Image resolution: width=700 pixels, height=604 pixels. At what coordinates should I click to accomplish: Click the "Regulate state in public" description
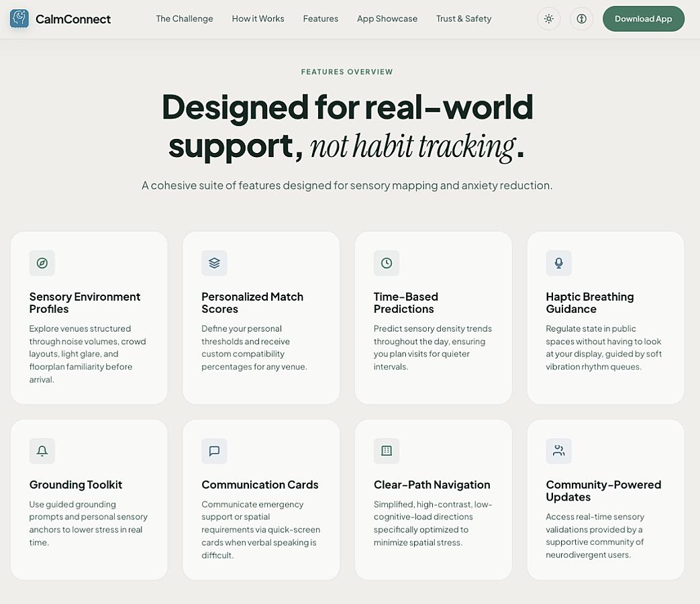(603, 348)
